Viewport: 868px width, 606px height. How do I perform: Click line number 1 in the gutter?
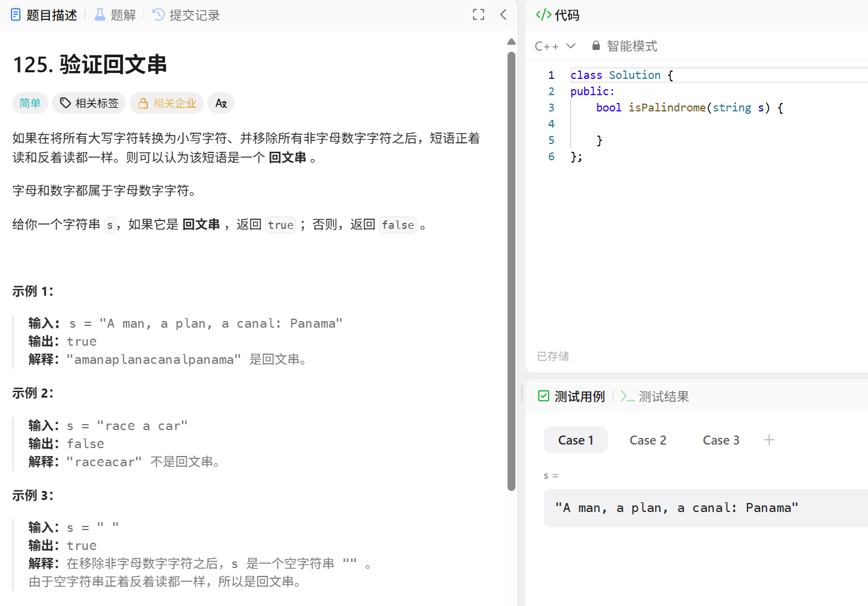tap(551, 75)
